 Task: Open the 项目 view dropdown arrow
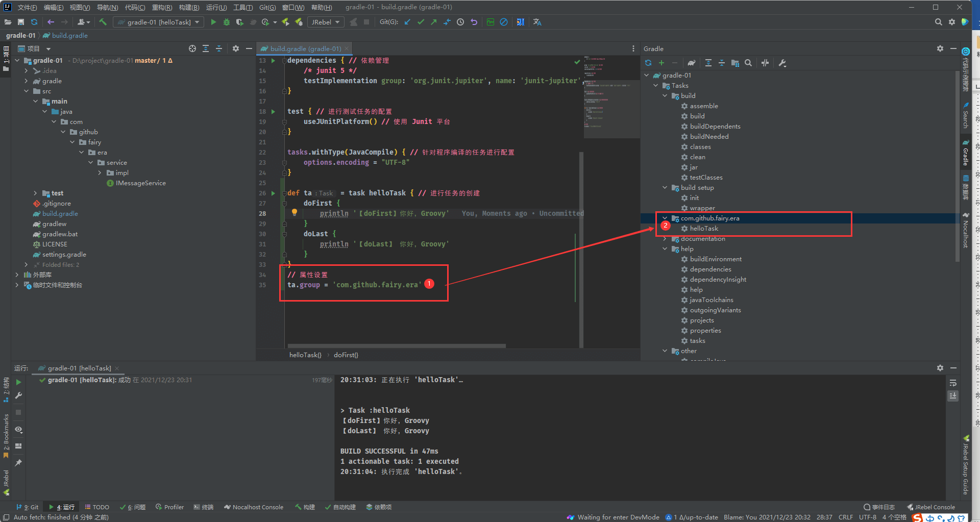pos(48,49)
